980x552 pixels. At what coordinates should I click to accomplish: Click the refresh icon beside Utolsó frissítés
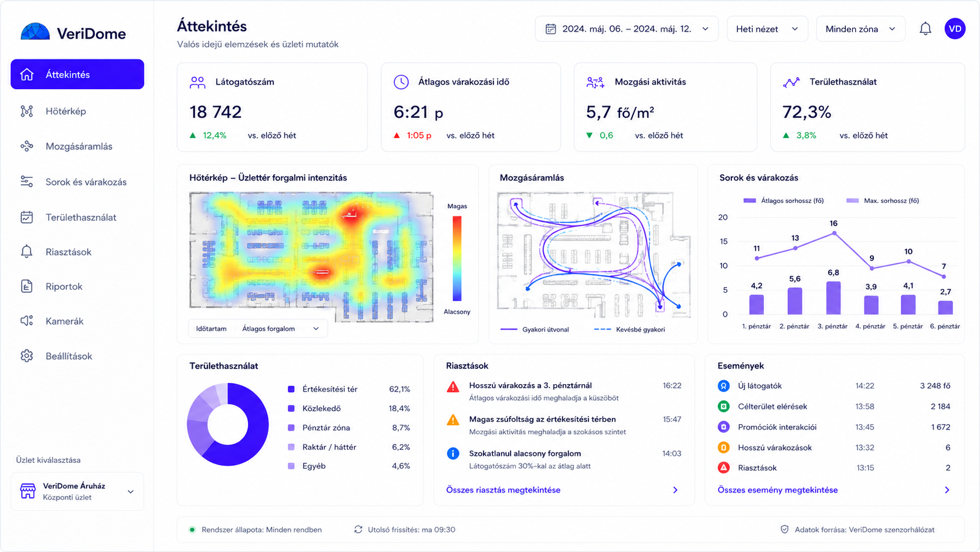click(x=358, y=530)
